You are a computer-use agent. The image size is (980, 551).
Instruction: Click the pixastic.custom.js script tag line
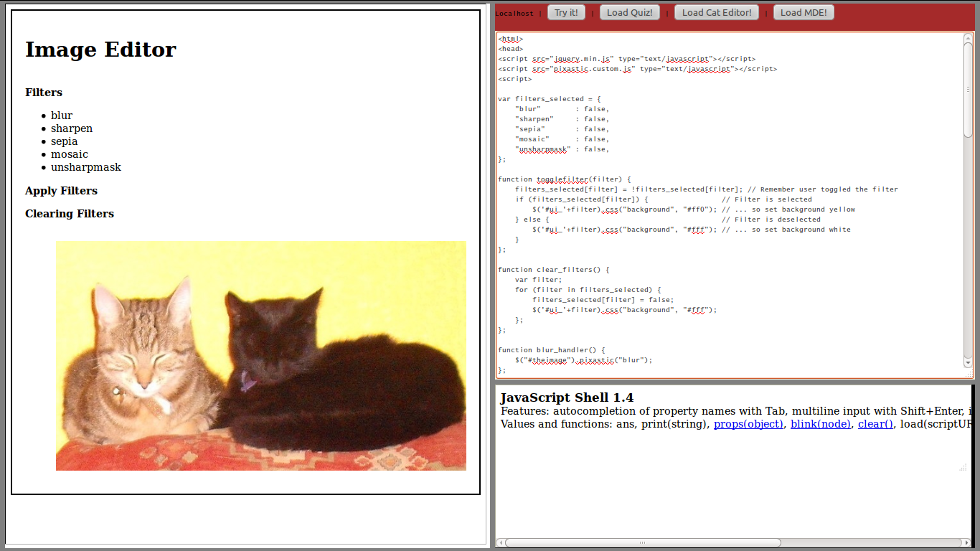[x=638, y=69]
